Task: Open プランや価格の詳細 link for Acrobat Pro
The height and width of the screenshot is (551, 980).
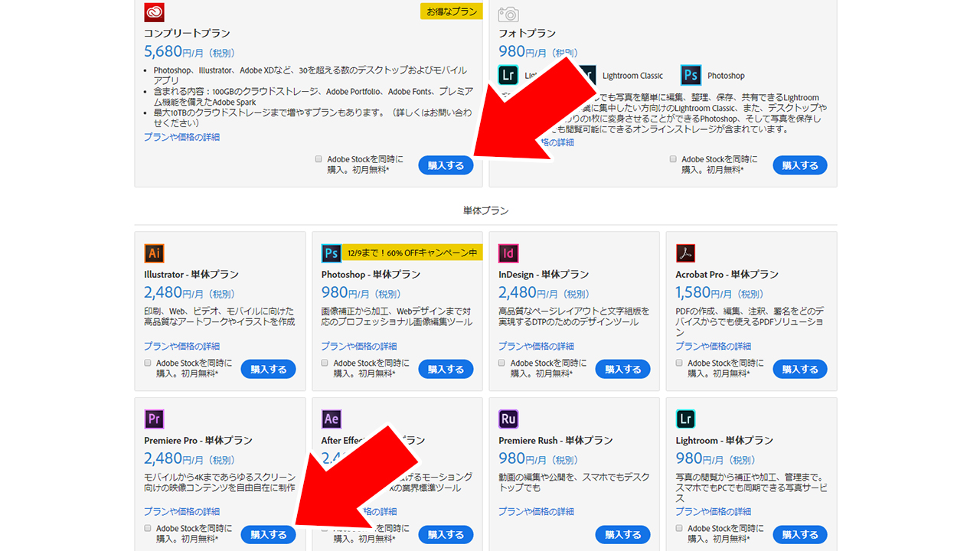Action: pos(714,346)
